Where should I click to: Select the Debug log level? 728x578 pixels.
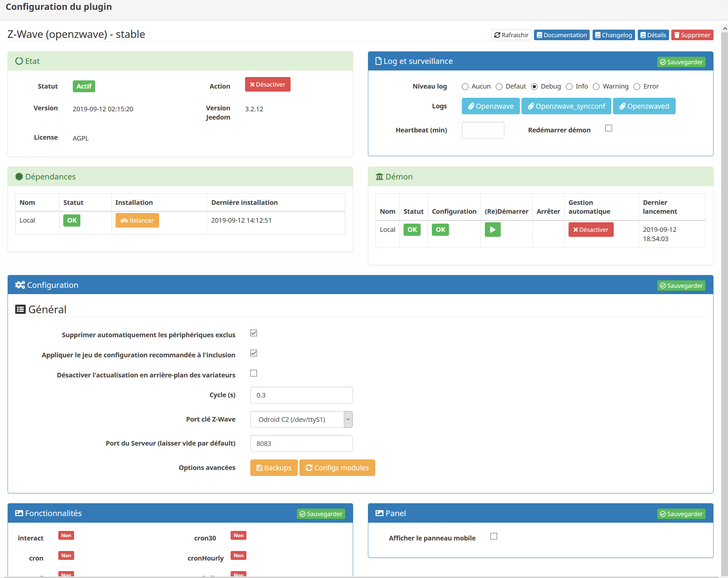534,87
